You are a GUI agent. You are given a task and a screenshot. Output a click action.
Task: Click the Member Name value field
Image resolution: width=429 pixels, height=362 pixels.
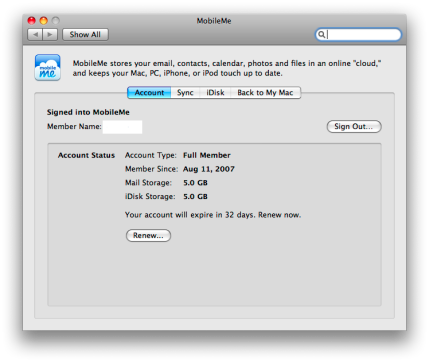click(x=122, y=127)
